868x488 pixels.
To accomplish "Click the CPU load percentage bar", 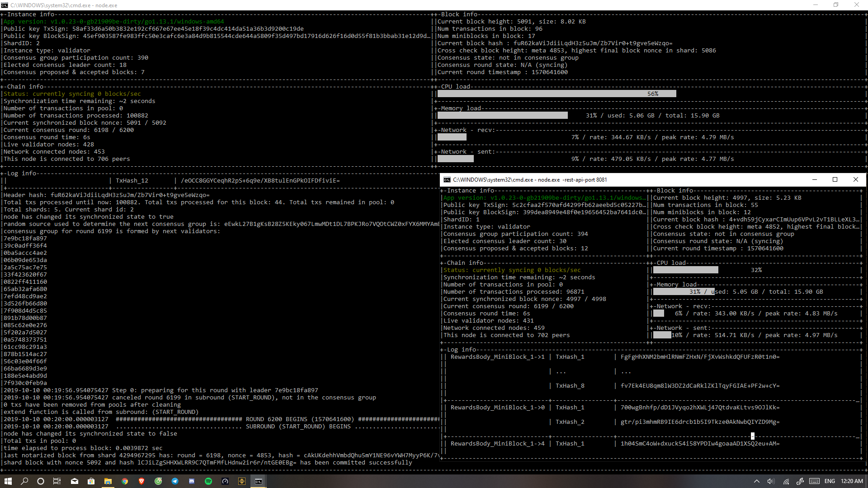I will (556, 94).
